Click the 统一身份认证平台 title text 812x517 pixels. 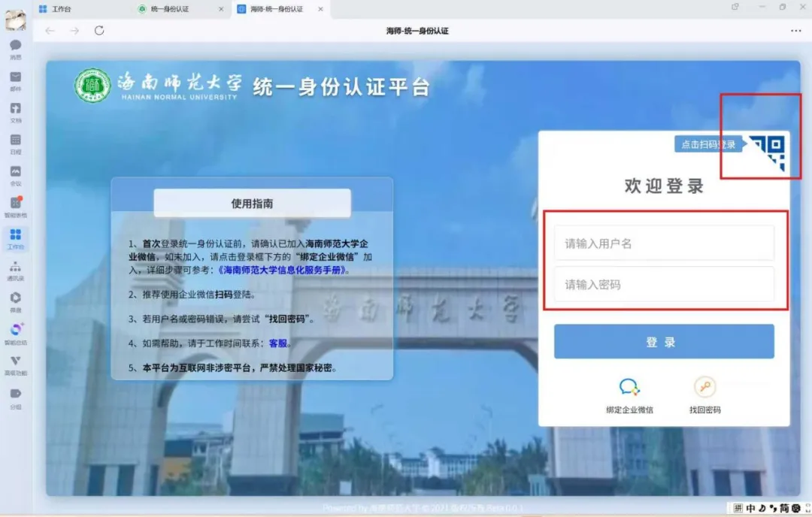point(342,86)
